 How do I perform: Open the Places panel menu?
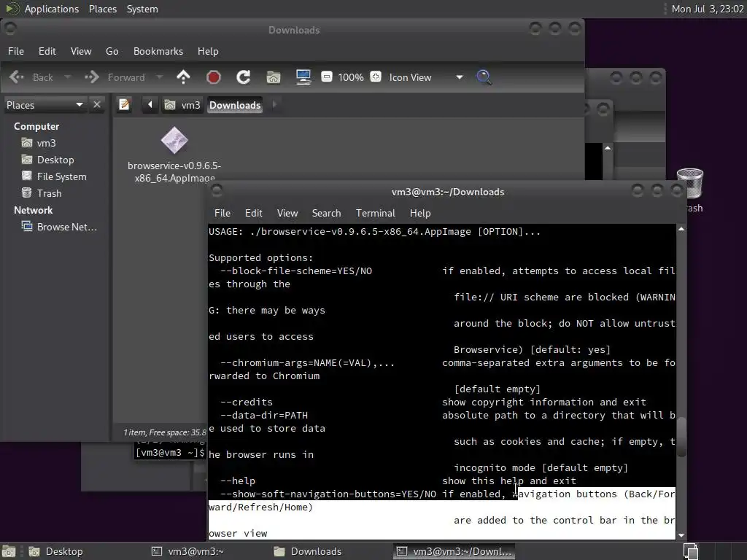click(102, 9)
